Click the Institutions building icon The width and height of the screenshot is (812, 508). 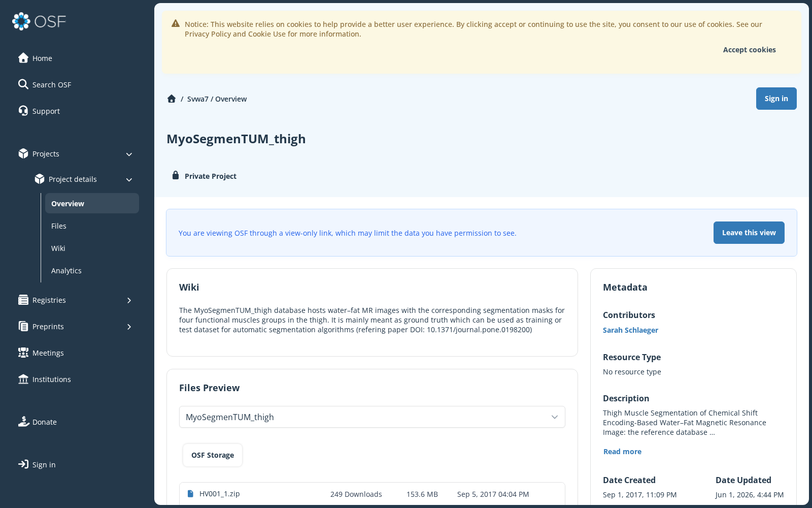pyautogui.click(x=23, y=379)
